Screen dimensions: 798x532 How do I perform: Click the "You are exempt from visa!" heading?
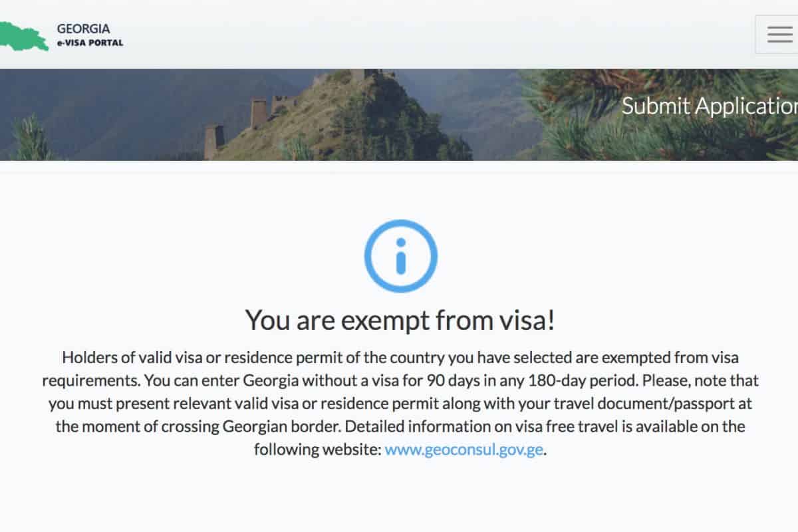tap(400, 320)
